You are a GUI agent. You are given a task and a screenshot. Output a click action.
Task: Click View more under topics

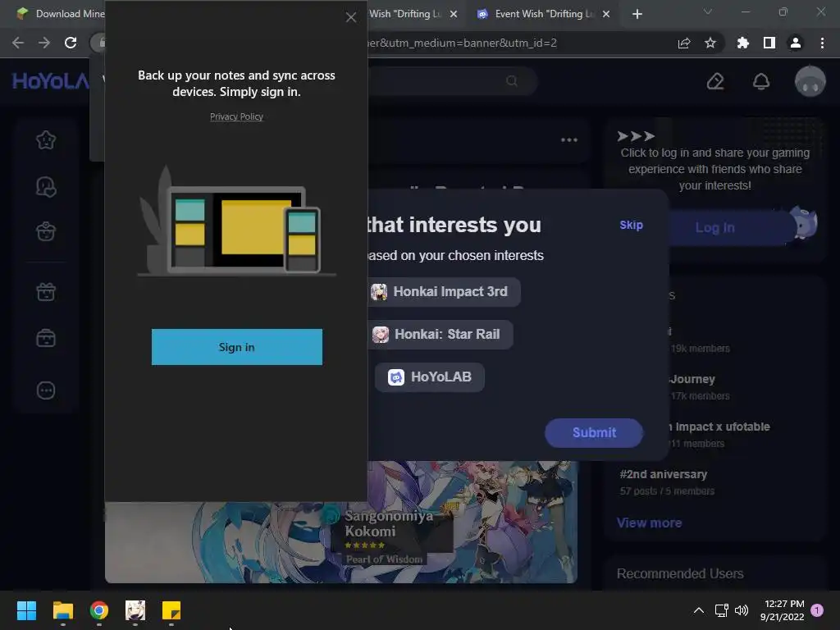(650, 523)
